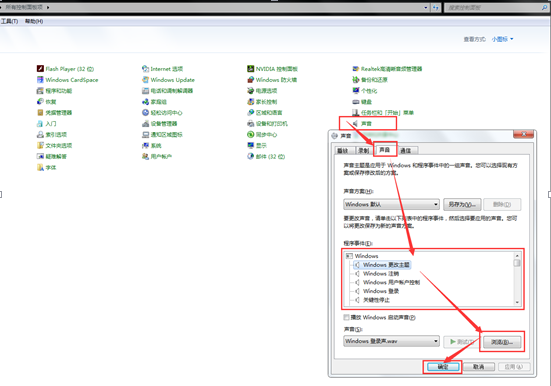Switch to the 通信 communications tab
The width and height of the screenshot is (551, 386).
406,150
